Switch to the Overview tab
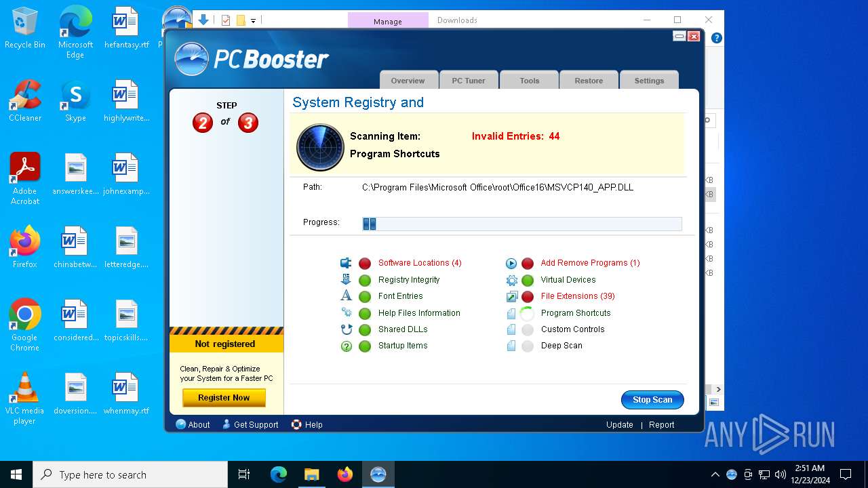868x488 pixels. 408,80
